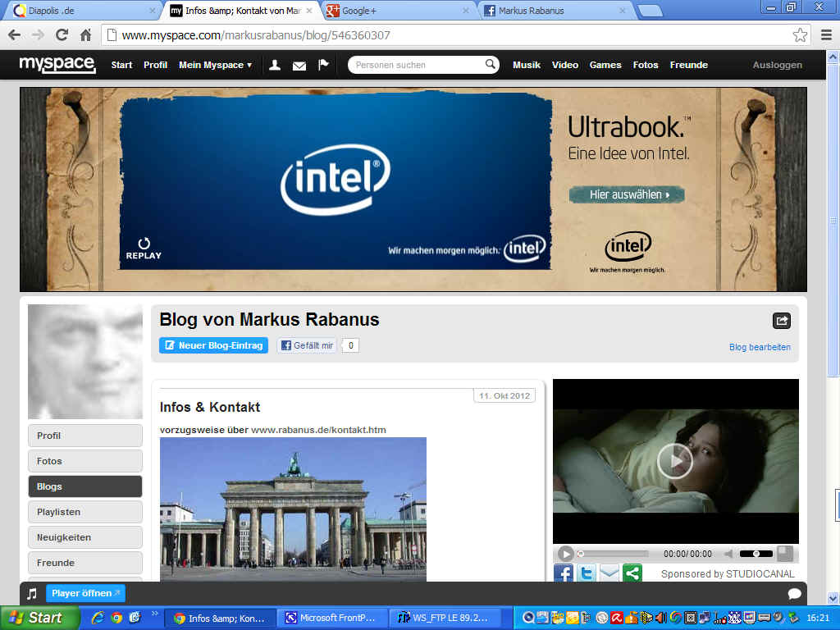Click the flag notifications icon

click(323, 65)
